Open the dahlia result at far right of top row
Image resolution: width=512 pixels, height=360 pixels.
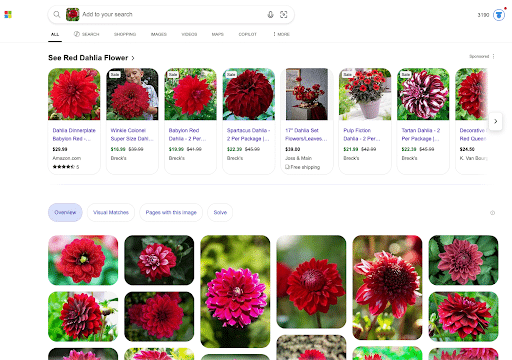tap(463, 260)
